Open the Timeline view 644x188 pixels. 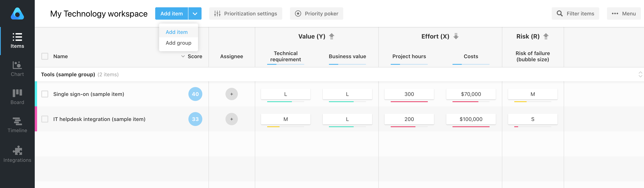(x=17, y=125)
